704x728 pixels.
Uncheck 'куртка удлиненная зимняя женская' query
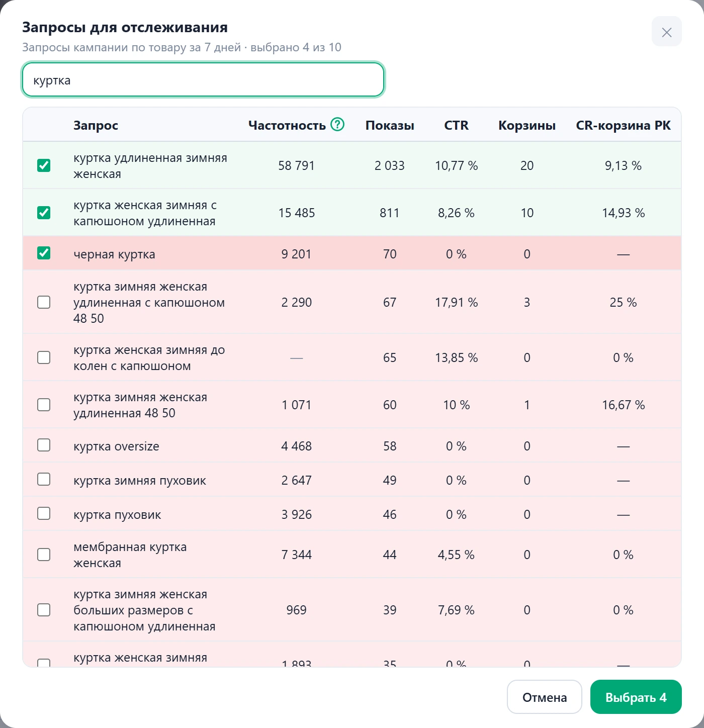tap(44, 165)
